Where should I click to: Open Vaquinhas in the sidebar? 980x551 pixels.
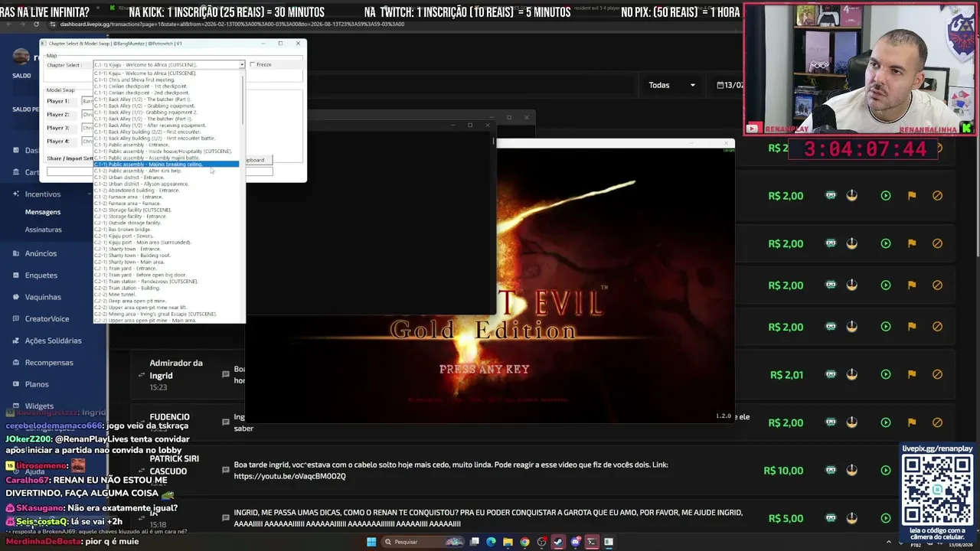click(x=43, y=297)
